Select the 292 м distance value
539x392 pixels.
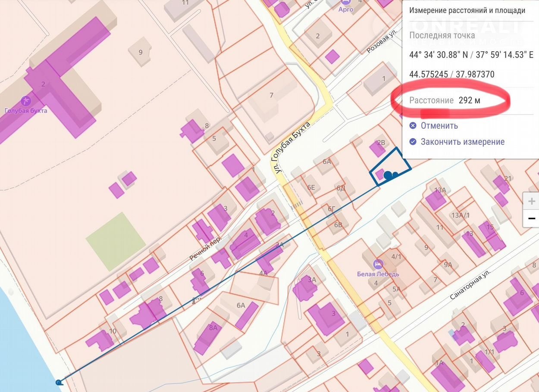pos(469,100)
